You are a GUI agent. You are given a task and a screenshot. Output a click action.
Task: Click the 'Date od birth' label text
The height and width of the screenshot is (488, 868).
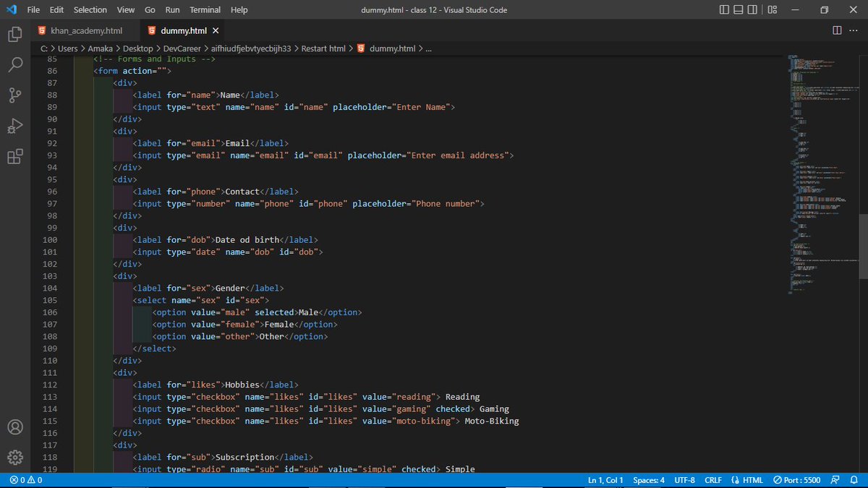click(x=247, y=240)
